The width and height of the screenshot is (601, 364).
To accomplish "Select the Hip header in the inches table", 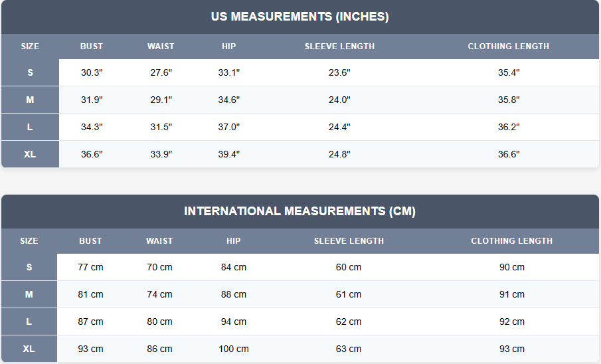I will pyautogui.click(x=229, y=46).
